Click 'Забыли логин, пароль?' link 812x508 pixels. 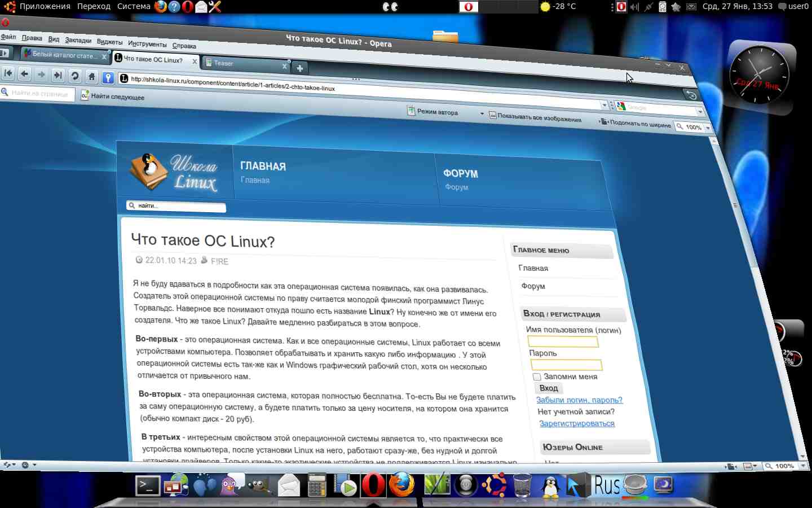[x=579, y=400]
